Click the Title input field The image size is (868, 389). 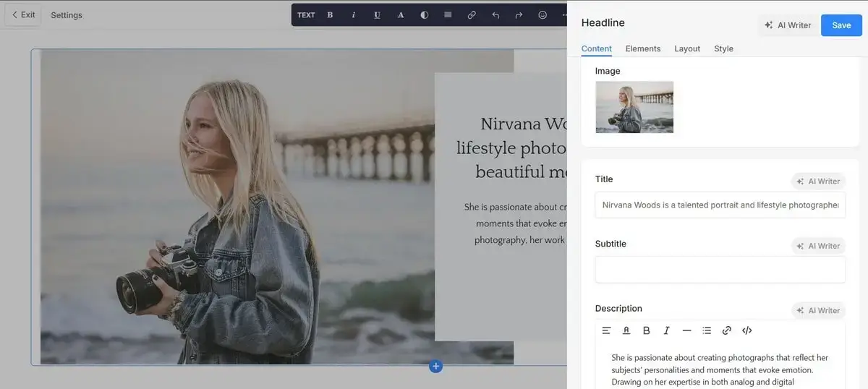(720, 205)
